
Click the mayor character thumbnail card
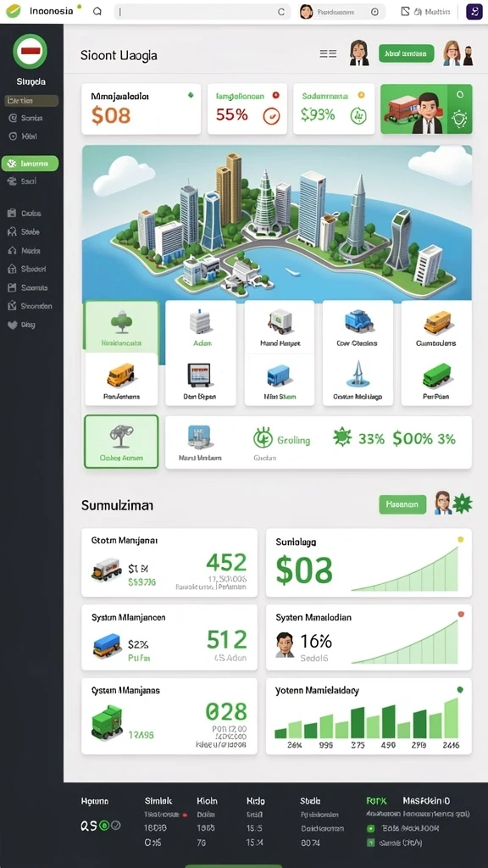(427, 109)
